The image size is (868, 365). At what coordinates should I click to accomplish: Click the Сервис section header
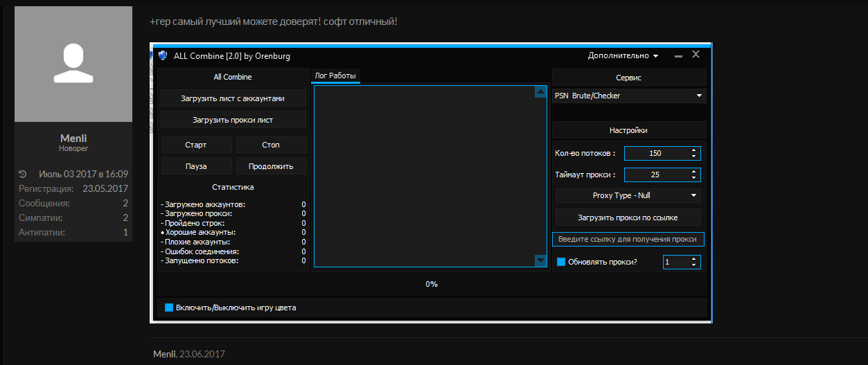coord(629,78)
